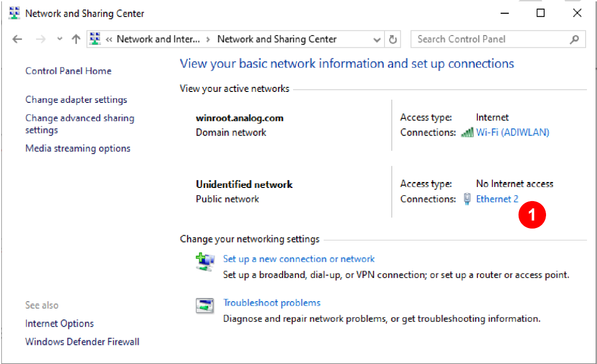
Task: Click the new connection setup icon
Action: pos(205,263)
